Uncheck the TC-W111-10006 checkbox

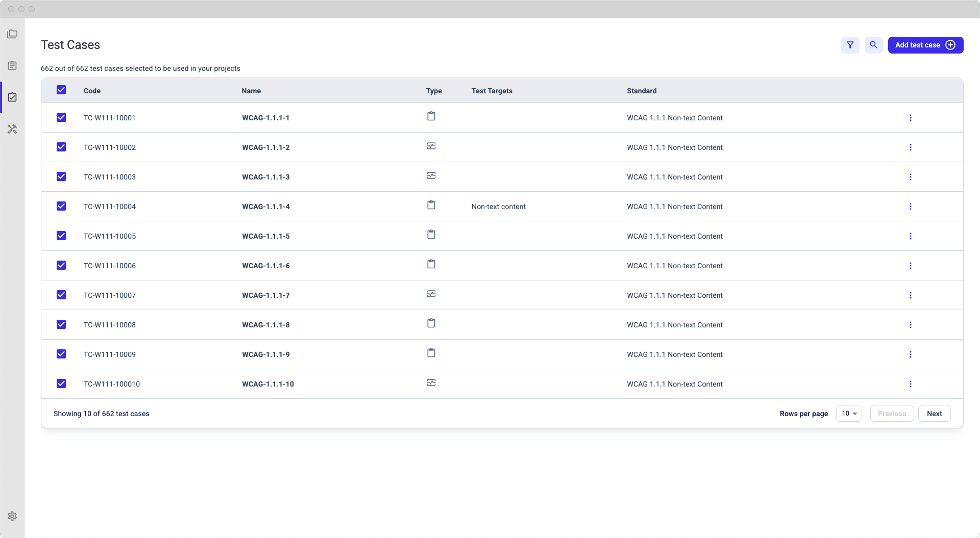coord(61,265)
